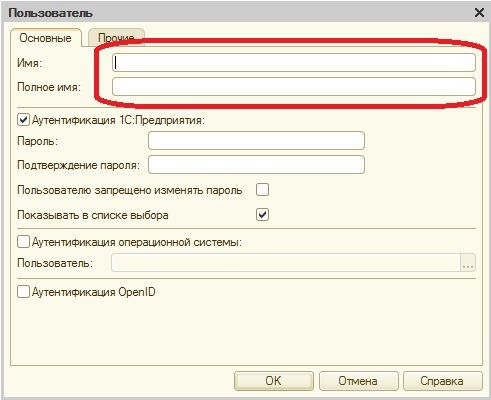Confirm with the OK button

(x=274, y=381)
